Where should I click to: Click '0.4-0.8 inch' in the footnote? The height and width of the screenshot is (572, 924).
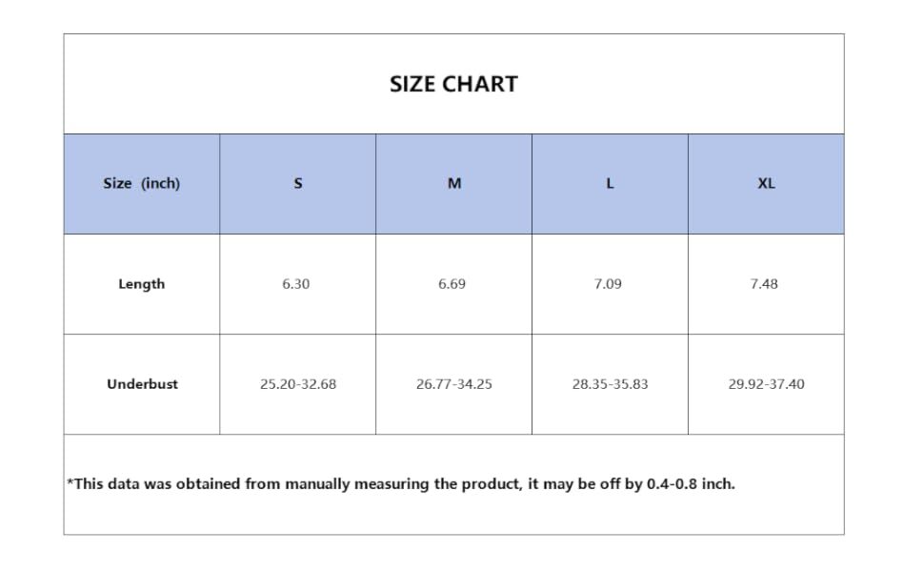[691, 484]
